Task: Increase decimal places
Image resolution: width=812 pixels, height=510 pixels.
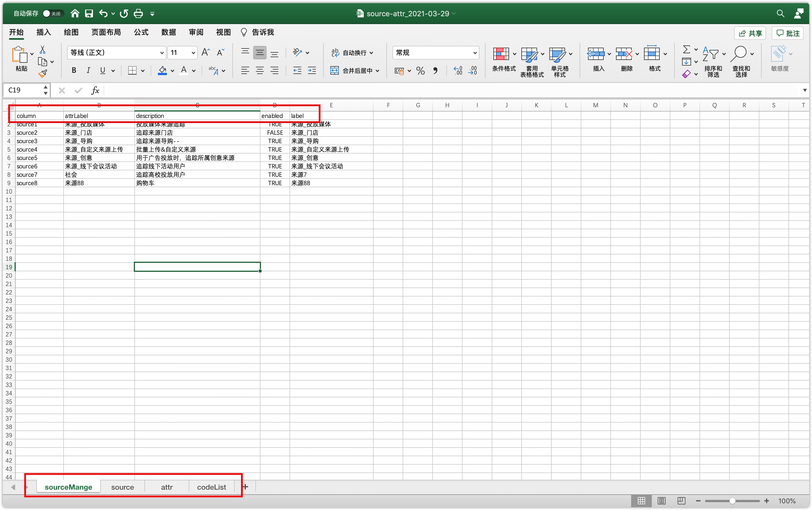Action: (458, 71)
